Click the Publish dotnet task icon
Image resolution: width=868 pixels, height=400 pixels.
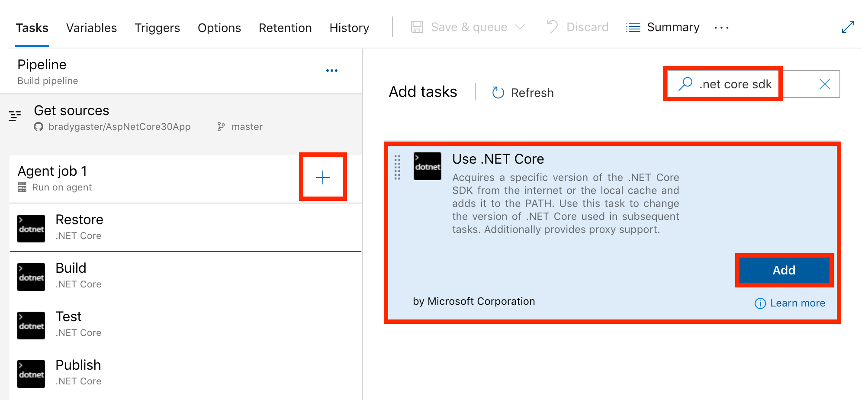click(31, 374)
